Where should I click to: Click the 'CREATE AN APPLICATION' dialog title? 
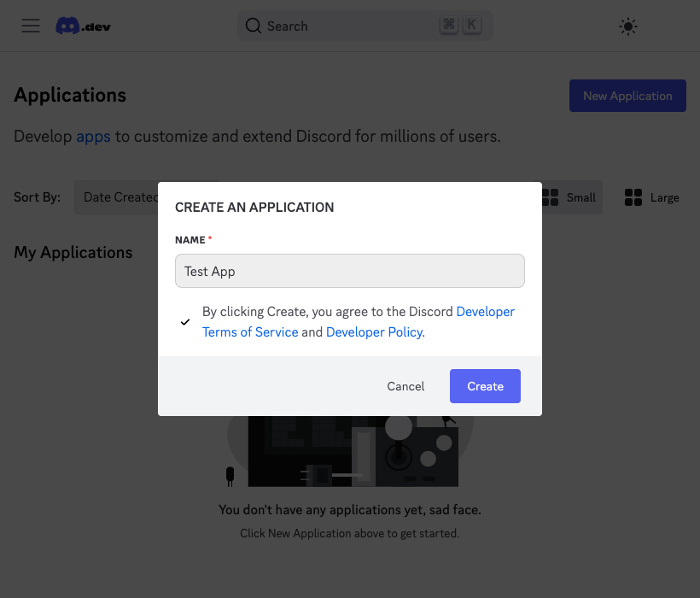click(254, 208)
